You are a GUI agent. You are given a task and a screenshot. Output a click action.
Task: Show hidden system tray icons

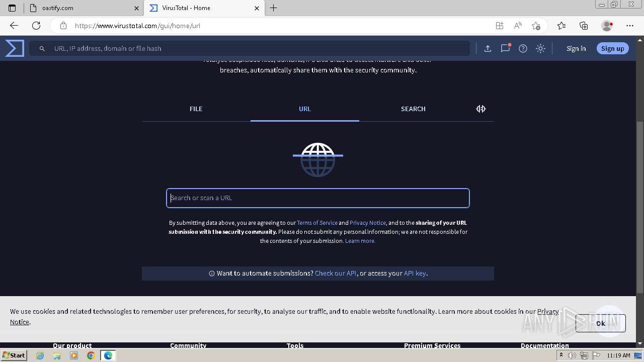tap(561, 355)
